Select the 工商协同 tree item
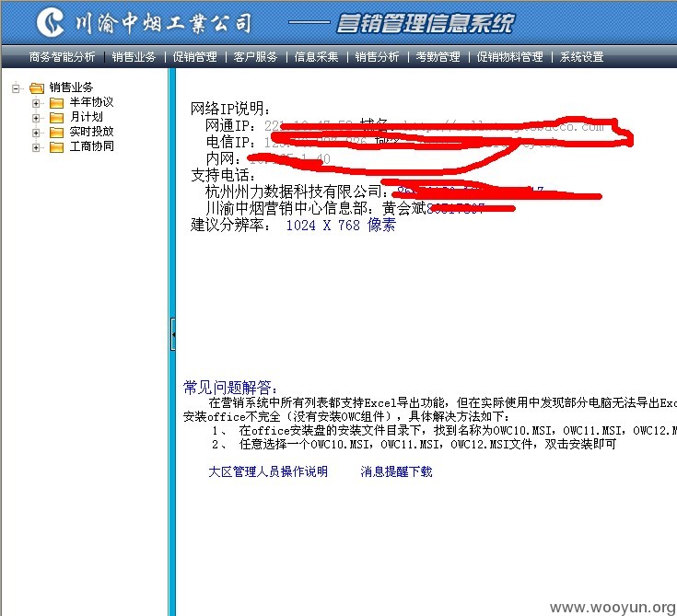 (91, 146)
